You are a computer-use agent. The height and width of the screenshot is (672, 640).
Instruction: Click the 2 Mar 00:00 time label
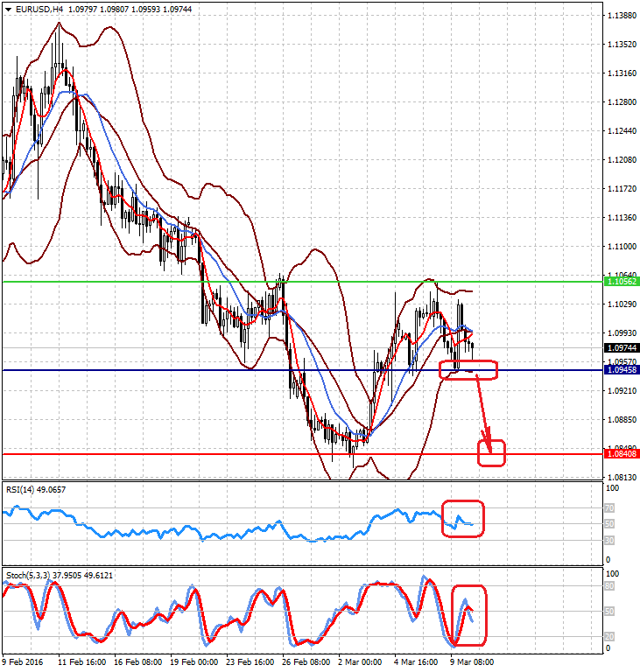[360, 662]
